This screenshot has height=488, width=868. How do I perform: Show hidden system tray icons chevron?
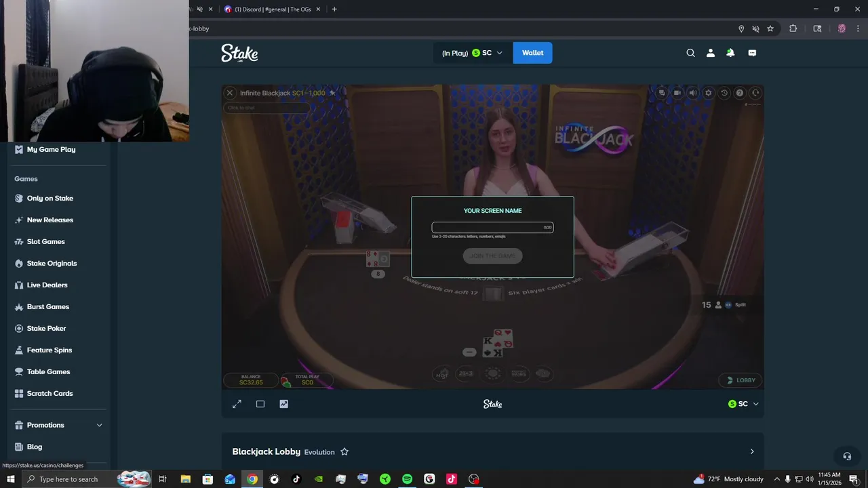pos(777,479)
